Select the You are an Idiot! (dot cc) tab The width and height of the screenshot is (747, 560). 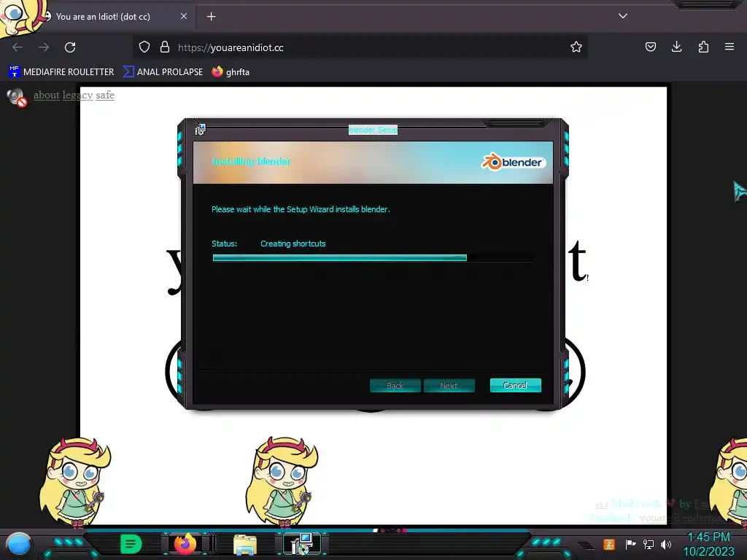103,17
